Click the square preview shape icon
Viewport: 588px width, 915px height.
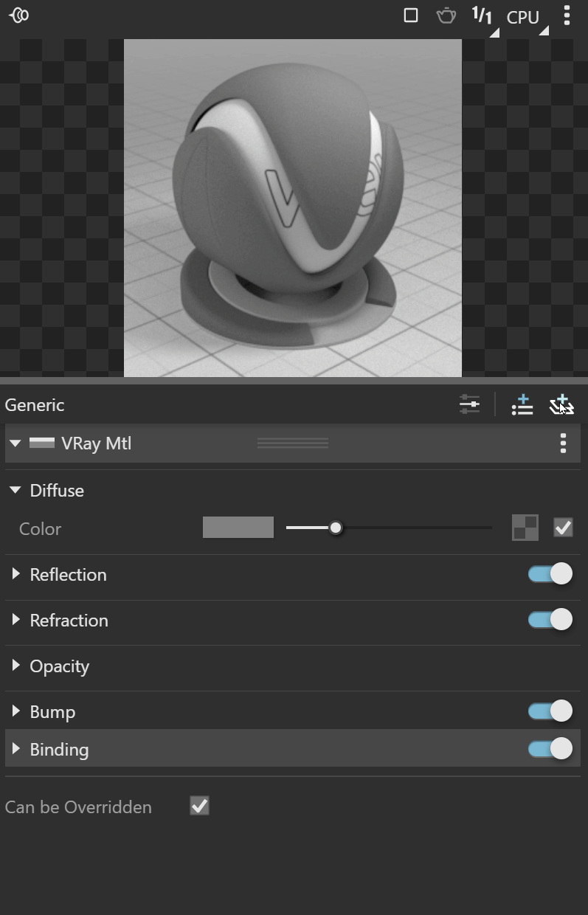coord(411,15)
